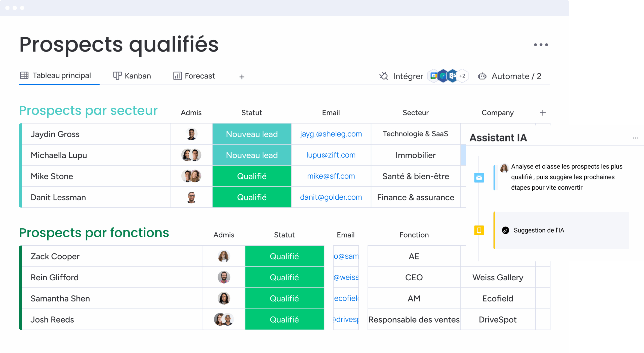
Task: Show the +2 more integrations badge
Action: click(x=462, y=76)
